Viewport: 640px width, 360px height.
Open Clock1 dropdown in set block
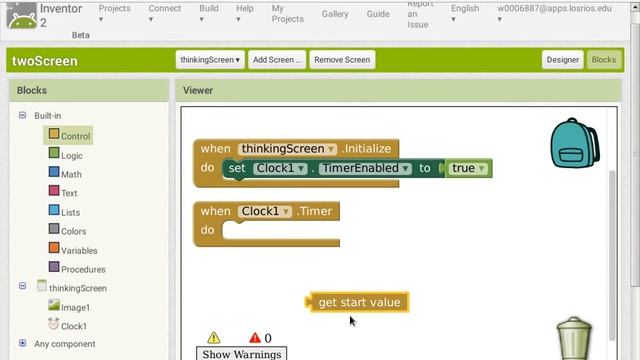coord(280,168)
